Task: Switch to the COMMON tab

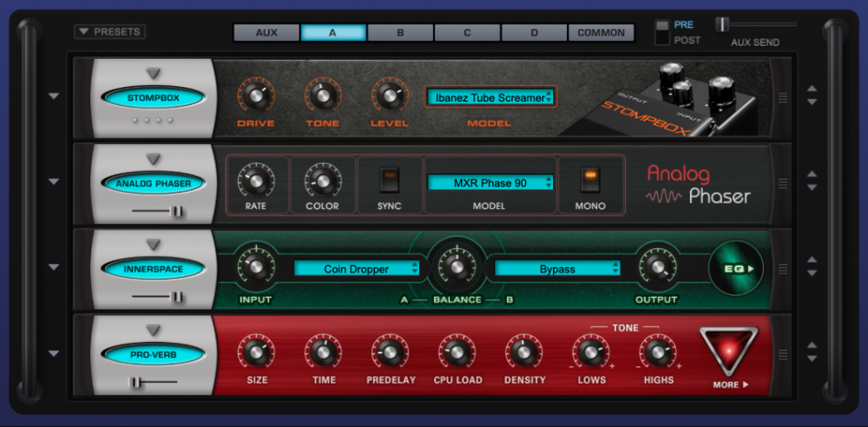Action: (602, 33)
